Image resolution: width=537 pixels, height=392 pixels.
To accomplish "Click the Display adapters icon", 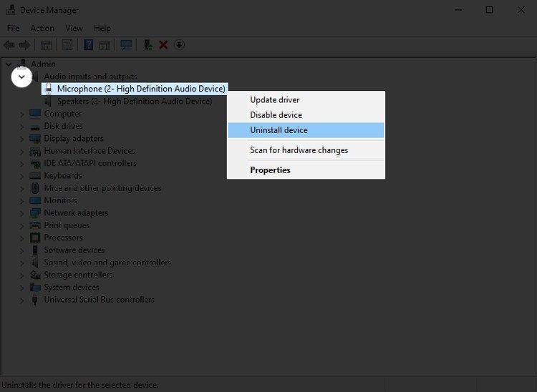I will pos(35,139).
